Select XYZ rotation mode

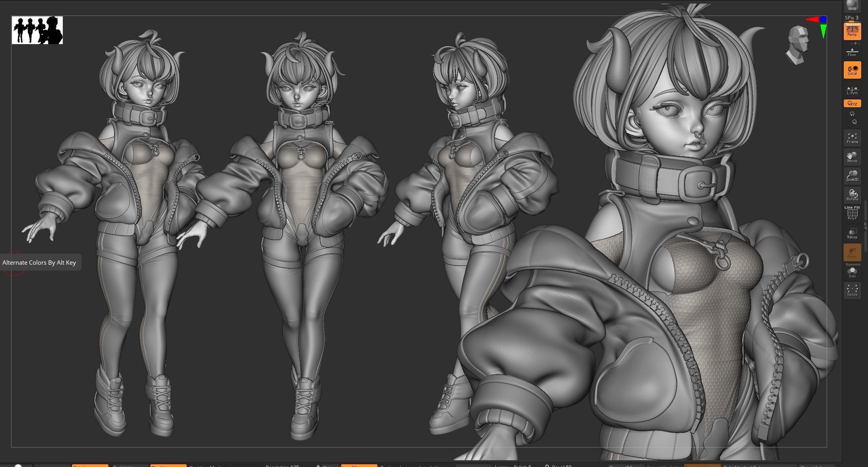(x=852, y=103)
